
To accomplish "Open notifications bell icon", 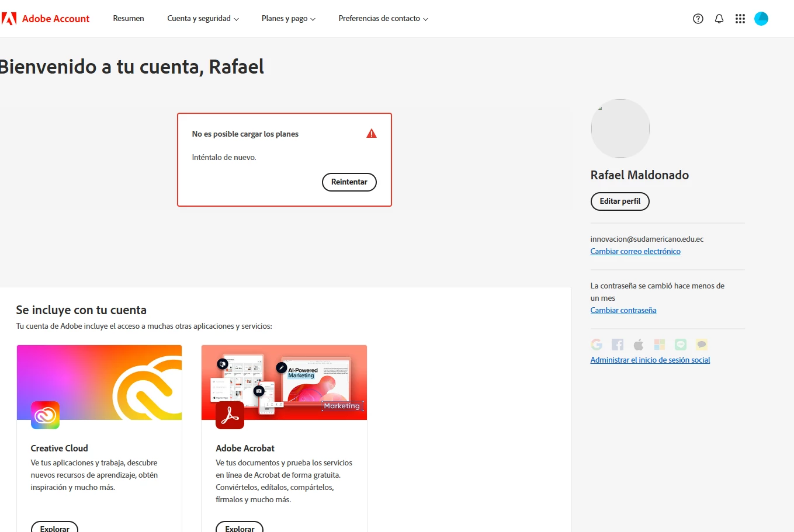I will (719, 19).
